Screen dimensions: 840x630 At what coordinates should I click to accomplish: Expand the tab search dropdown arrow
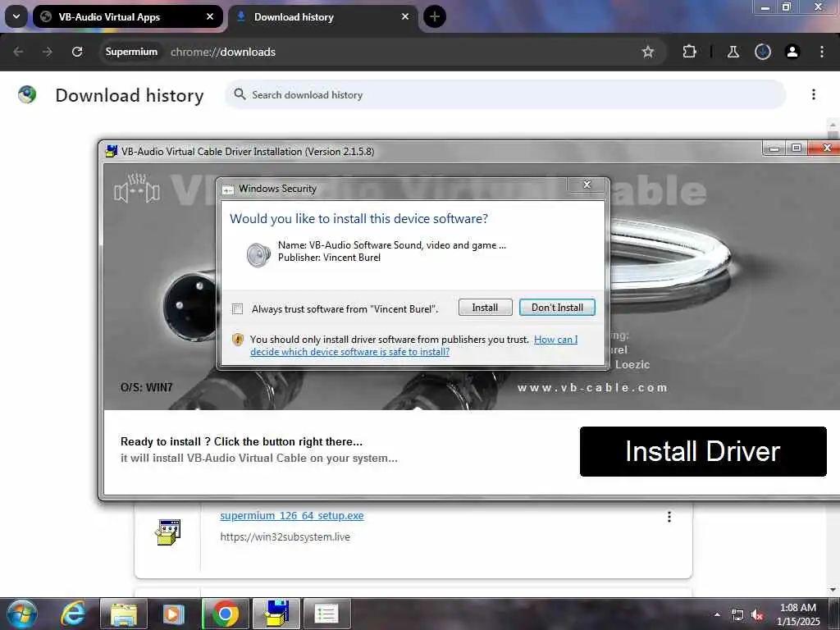click(16, 16)
